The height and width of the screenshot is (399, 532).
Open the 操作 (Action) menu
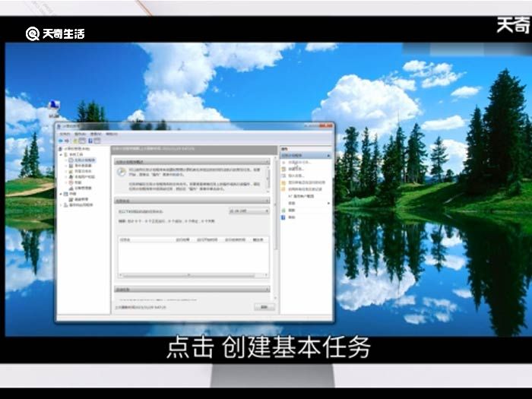[x=80, y=134]
